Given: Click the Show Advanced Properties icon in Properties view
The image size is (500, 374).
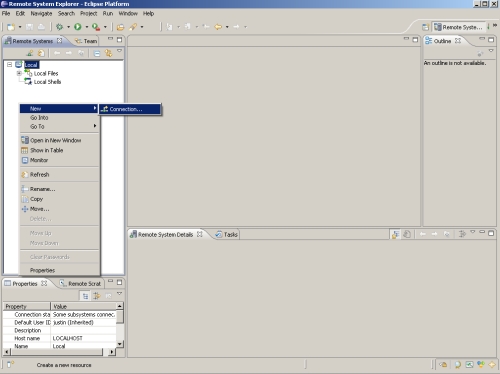Looking at the screenshot, I should pos(97,296).
